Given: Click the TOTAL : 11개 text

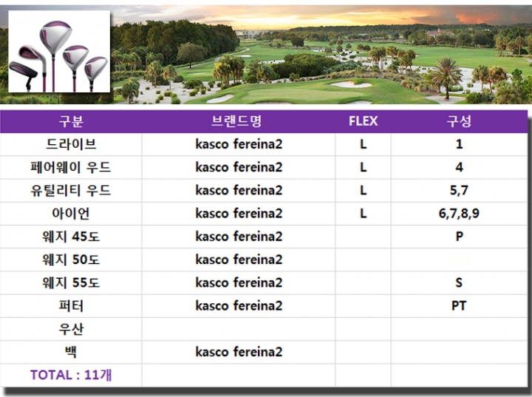Looking at the screenshot, I should pyautogui.click(x=71, y=376).
